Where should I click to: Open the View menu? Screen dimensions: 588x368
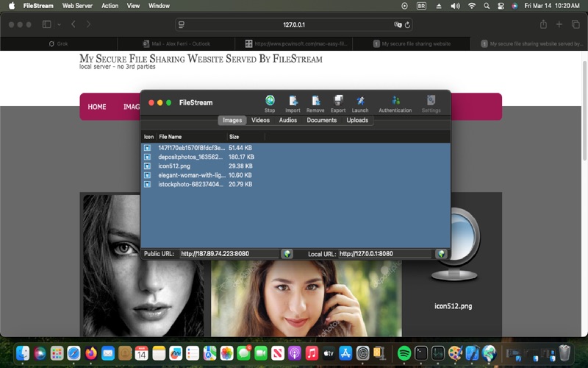(133, 6)
